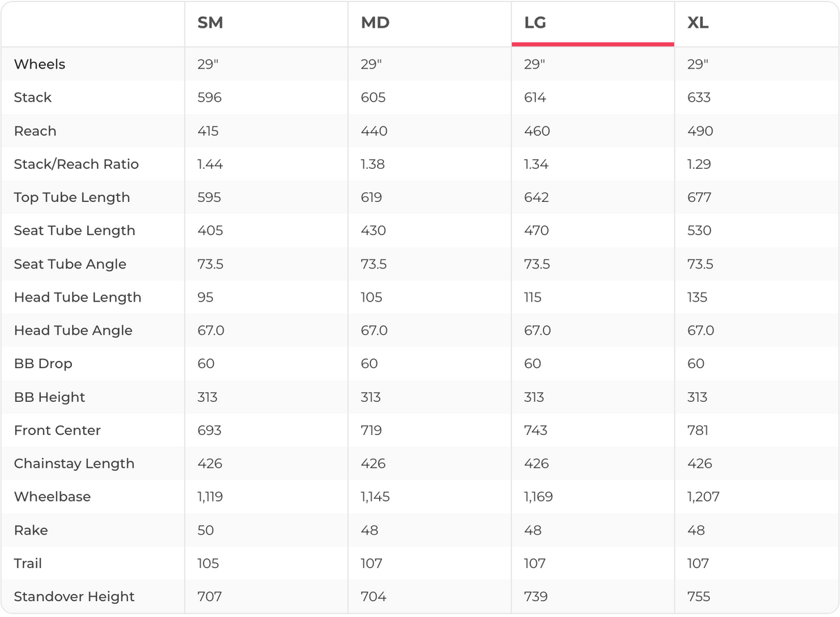Select the MD size column header

pyautogui.click(x=375, y=23)
